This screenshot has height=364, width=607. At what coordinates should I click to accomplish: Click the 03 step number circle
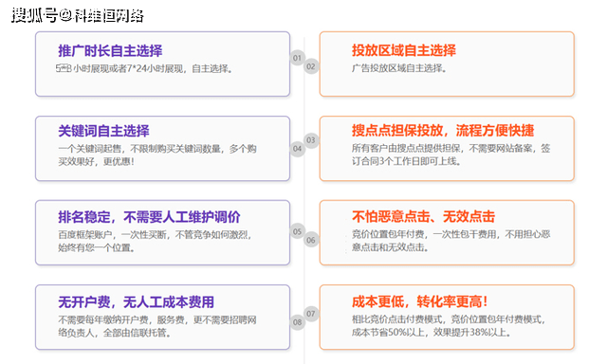click(x=311, y=140)
